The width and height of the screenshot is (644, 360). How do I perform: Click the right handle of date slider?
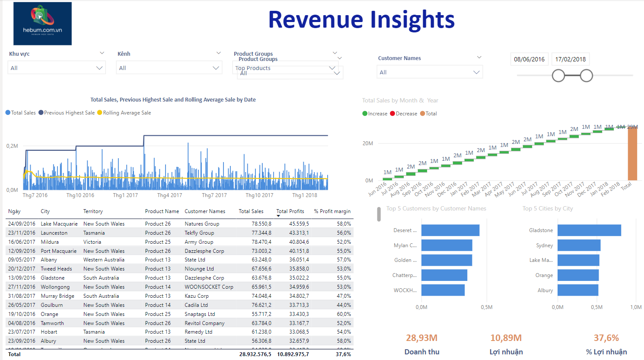[586, 76]
